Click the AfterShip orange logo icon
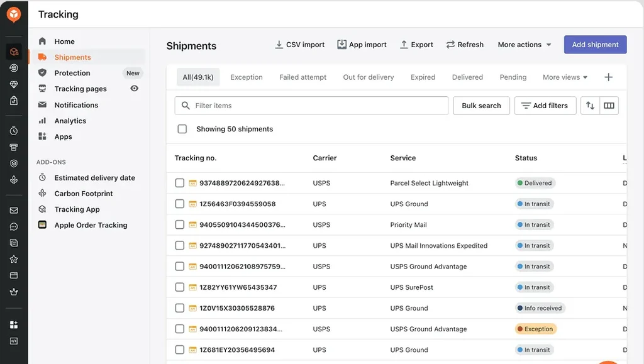This screenshot has height=364, width=644. coord(14,14)
